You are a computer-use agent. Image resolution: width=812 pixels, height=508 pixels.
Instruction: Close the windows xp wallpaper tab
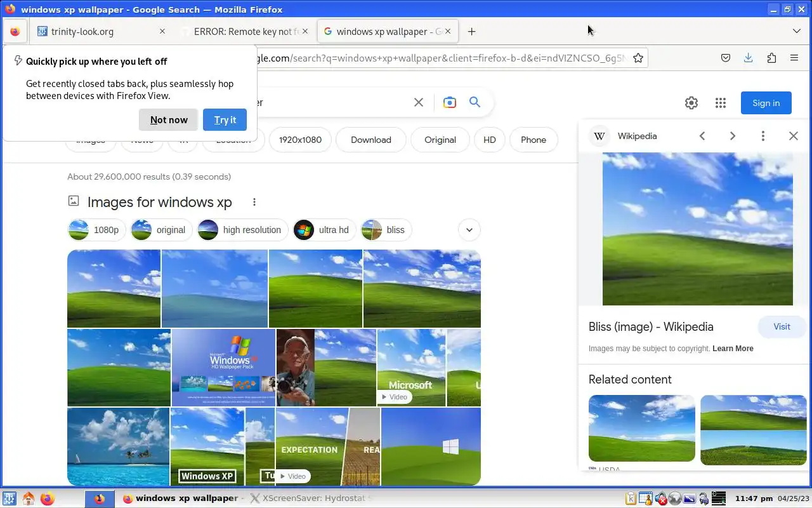448,31
